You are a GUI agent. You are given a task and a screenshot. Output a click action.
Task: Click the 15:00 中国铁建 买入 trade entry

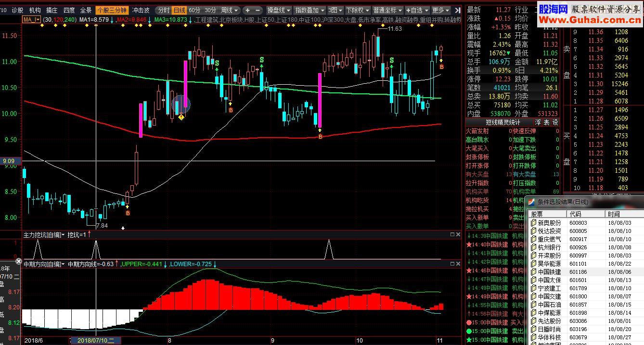pos(495,322)
